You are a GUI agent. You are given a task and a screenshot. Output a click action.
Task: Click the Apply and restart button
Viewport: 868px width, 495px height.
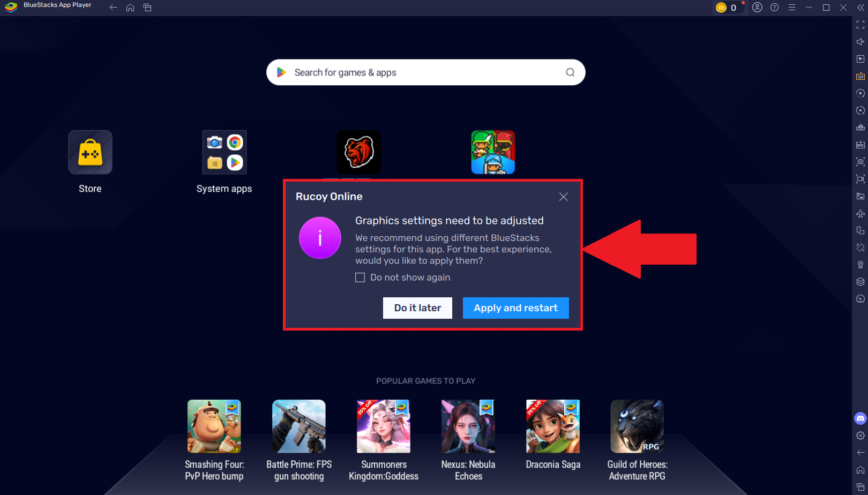pos(515,308)
